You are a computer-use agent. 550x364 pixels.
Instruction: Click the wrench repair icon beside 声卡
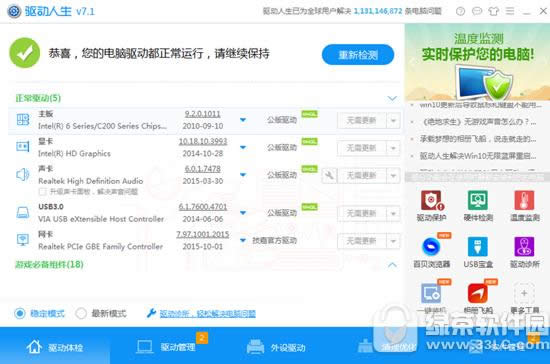(329, 175)
